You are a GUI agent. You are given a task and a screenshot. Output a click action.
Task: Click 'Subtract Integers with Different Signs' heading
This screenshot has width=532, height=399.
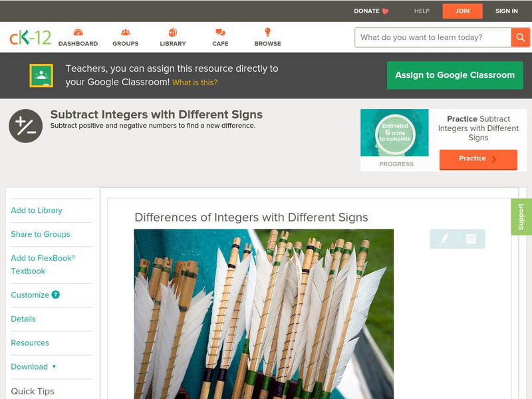click(156, 114)
